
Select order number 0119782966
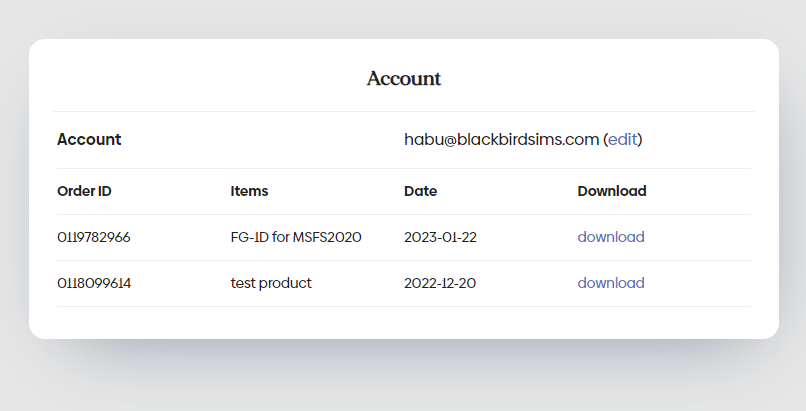[94, 237]
